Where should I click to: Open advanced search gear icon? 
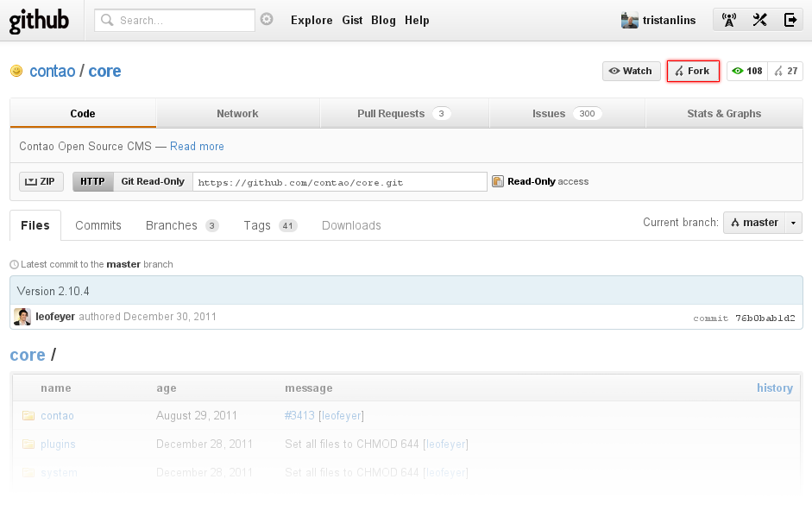coord(267,19)
